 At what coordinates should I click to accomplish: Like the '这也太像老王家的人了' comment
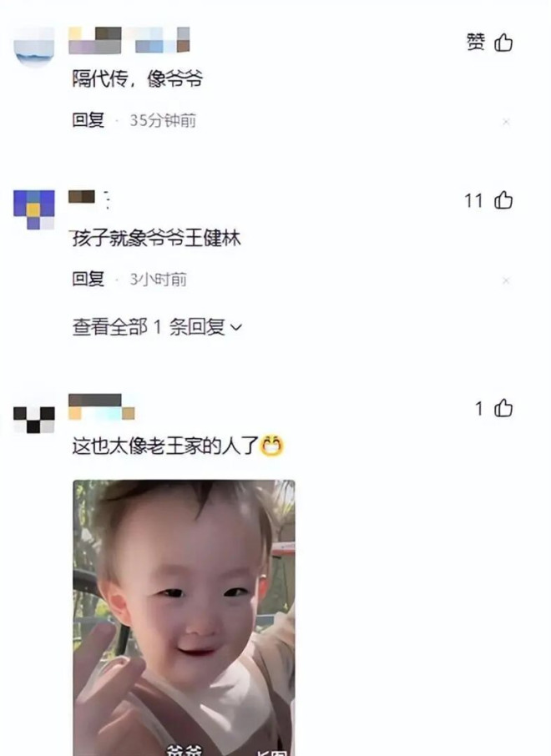pyautogui.click(x=503, y=408)
